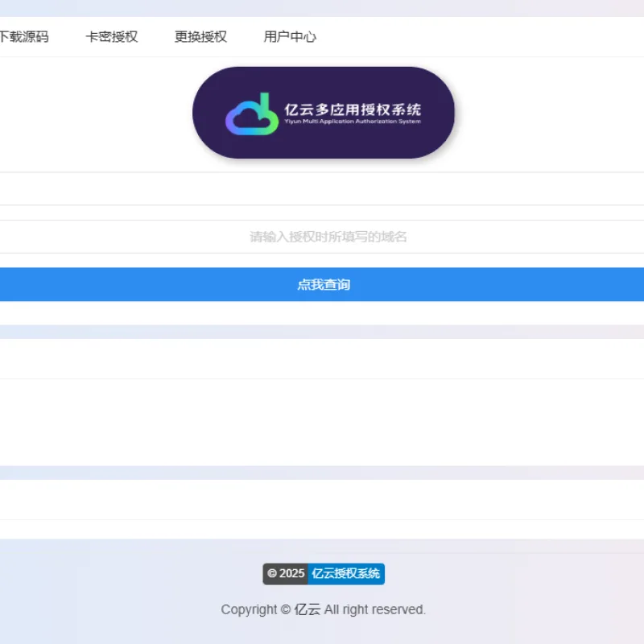The width and height of the screenshot is (644, 644).
Task: Click the © 2025 badge
Action: tap(286, 574)
